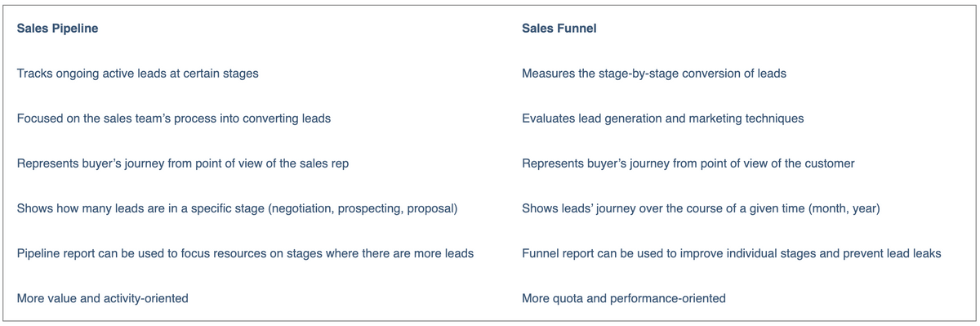
Task: Click 'More quota and performance-oriented' text
Action: click(624, 298)
